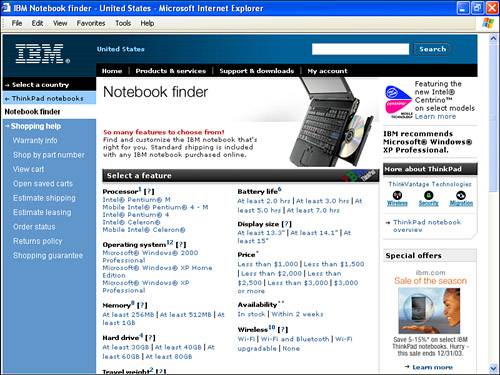The width and height of the screenshot is (500, 375).
Task: Open the Tools menu
Action: point(123,23)
